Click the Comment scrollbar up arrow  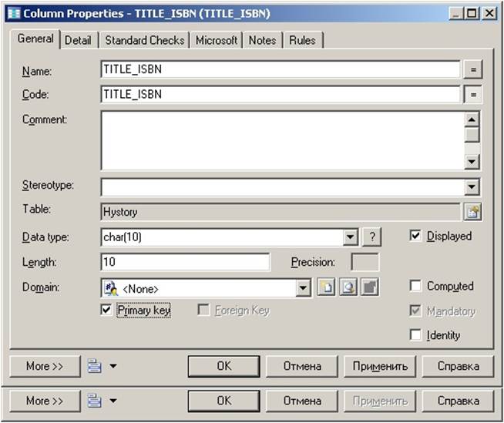[472, 120]
